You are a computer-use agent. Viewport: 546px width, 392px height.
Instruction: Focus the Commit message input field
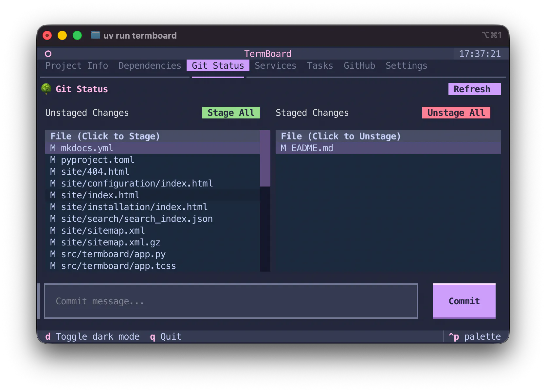coord(231,301)
